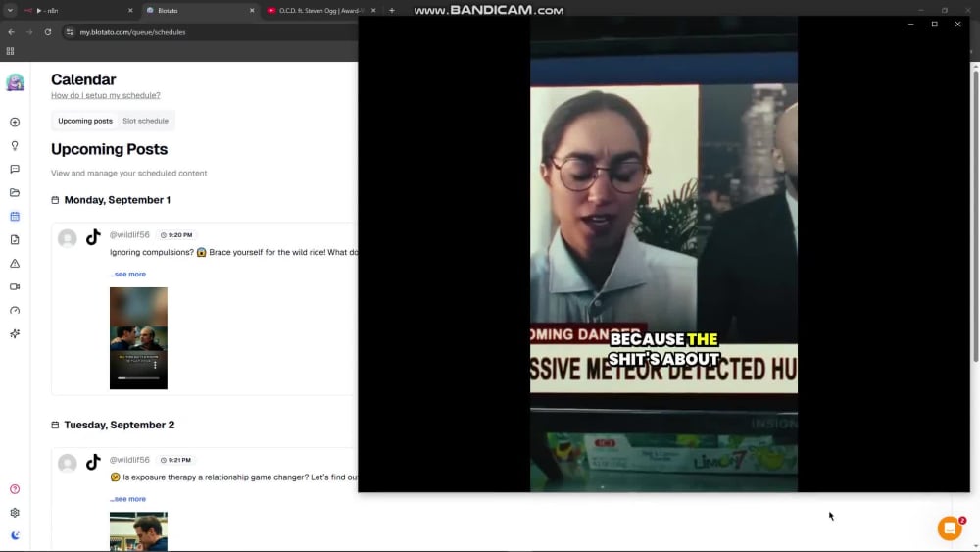Open How do I setup my schedule link
Viewport: 980px width, 552px height.
click(106, 95)
